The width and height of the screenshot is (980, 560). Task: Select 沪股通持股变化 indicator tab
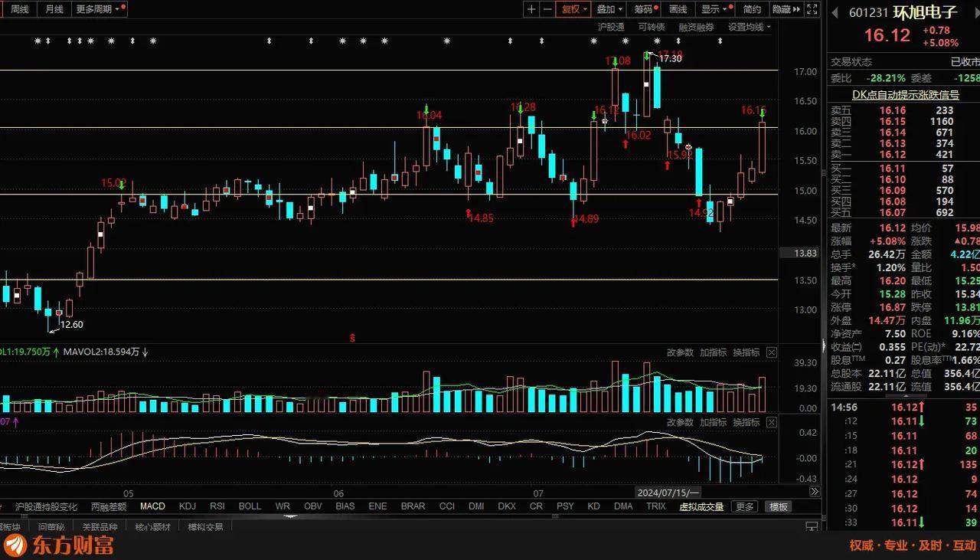47,506
